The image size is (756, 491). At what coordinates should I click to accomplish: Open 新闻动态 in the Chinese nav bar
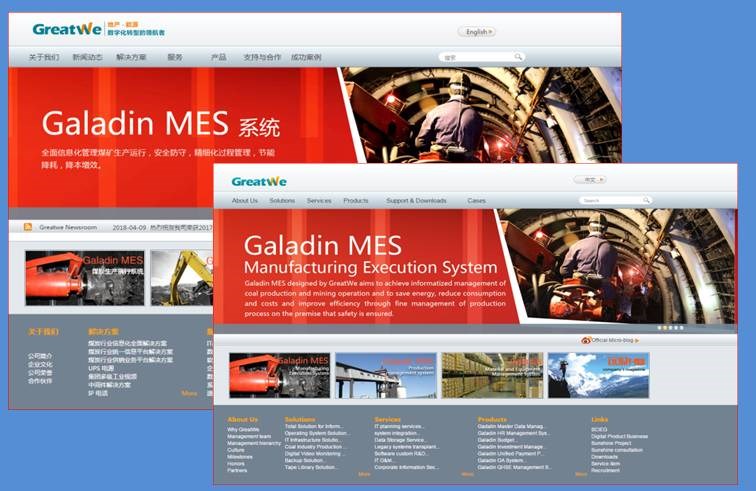[x=87, y=57]
